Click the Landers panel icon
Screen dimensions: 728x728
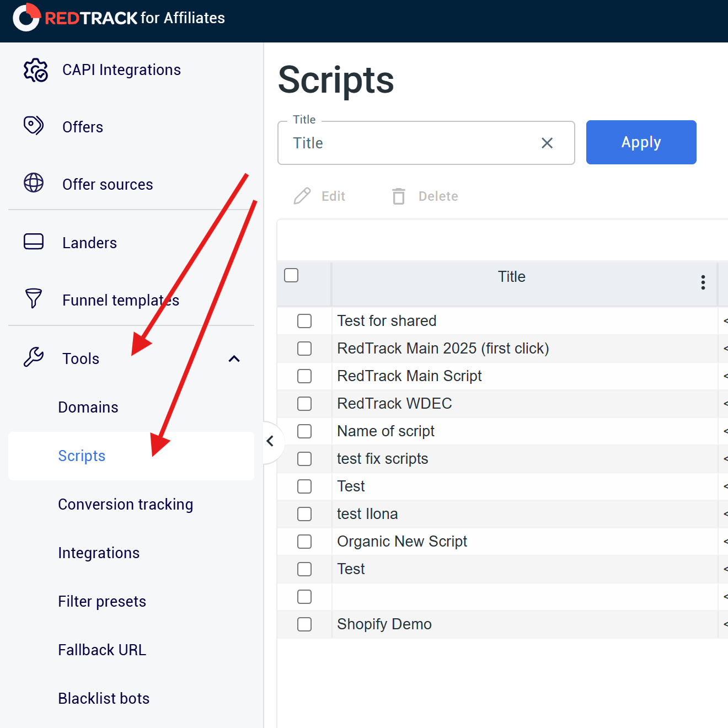click(x=34, y=242)
